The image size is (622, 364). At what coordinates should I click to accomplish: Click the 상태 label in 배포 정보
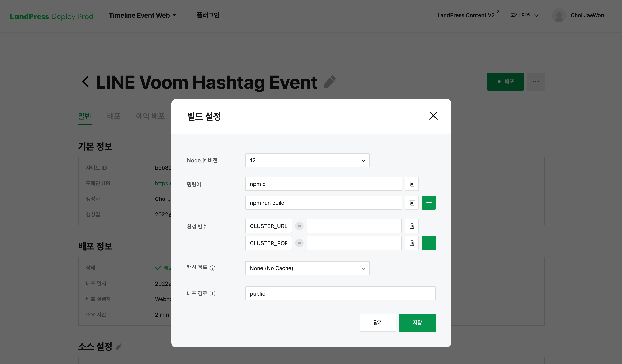90,268
